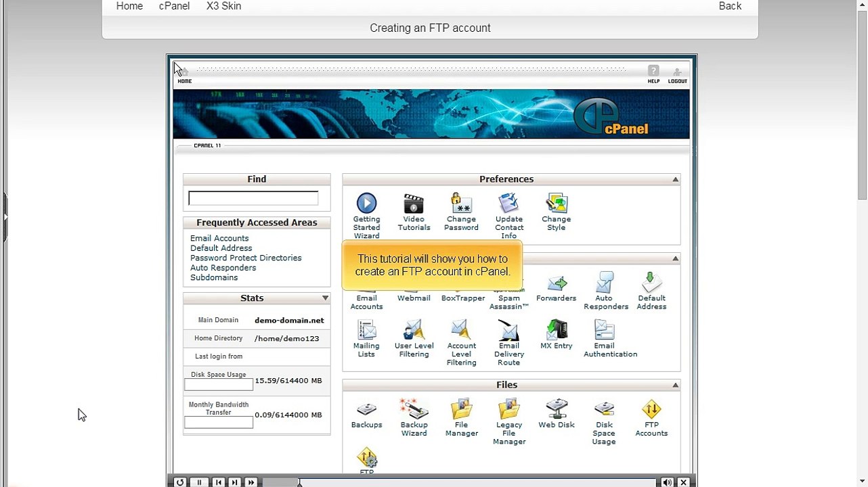Viewport: 868px width, 487px height.
Task: Open the Auto Responders icon in the mail section
Action: (604, 283)
